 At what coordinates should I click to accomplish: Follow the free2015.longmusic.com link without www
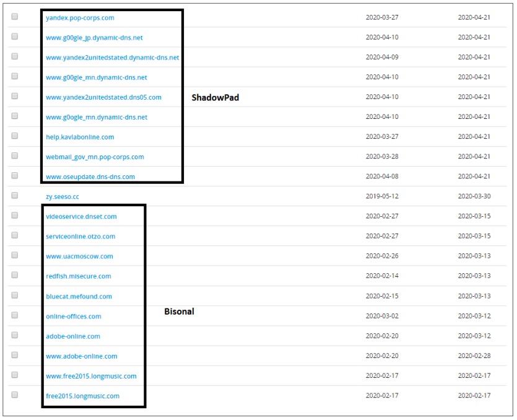(x=83, y=396)
